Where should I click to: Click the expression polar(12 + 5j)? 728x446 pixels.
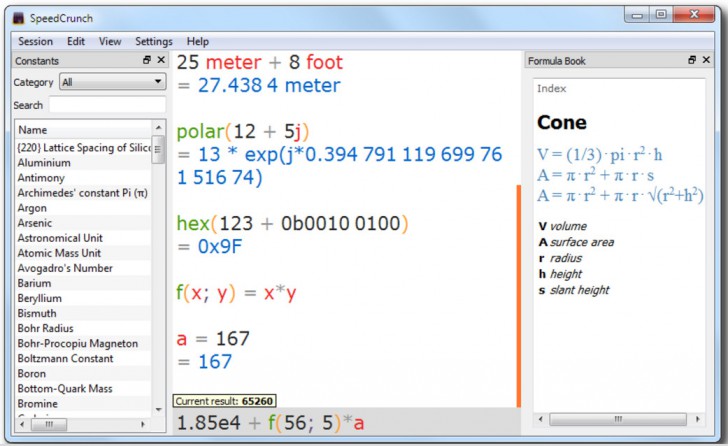(x=243, y=131)
